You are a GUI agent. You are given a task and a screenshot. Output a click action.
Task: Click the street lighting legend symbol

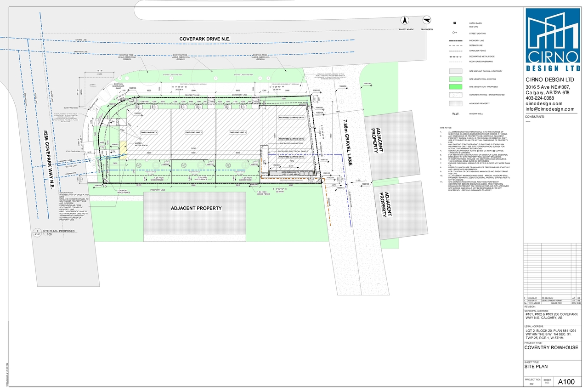pyautogui.click(x=454, y=33)
